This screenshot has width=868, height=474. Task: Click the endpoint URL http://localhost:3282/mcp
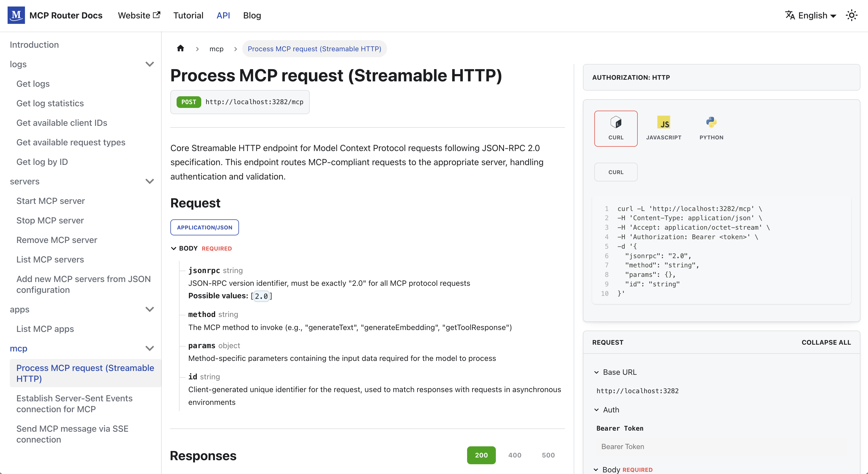[254, 102]
